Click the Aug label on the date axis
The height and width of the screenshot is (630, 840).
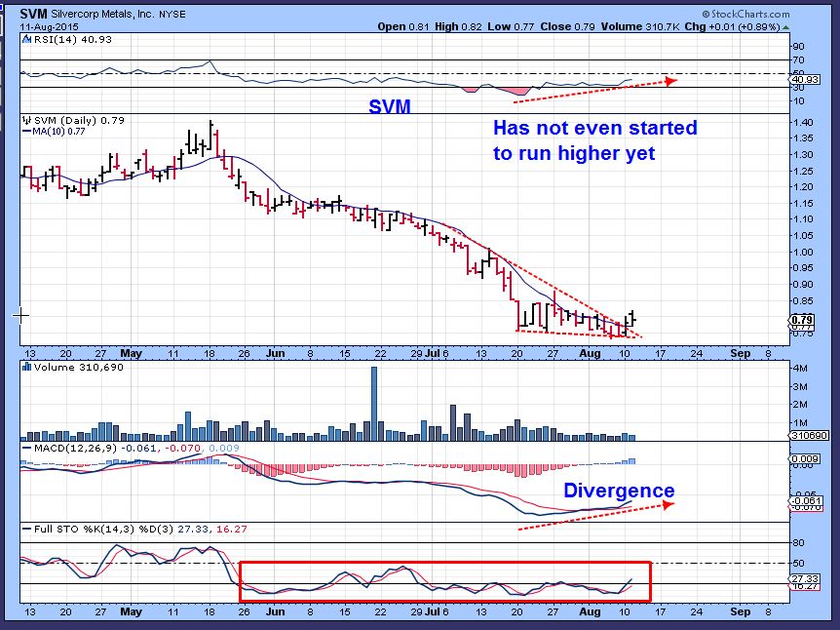[590, 352]
